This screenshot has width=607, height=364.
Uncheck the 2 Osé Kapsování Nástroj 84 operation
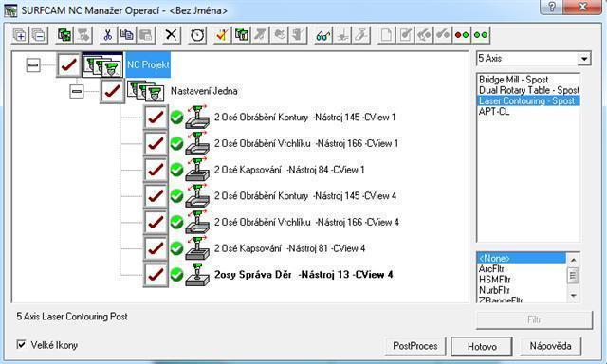point(156,170)
